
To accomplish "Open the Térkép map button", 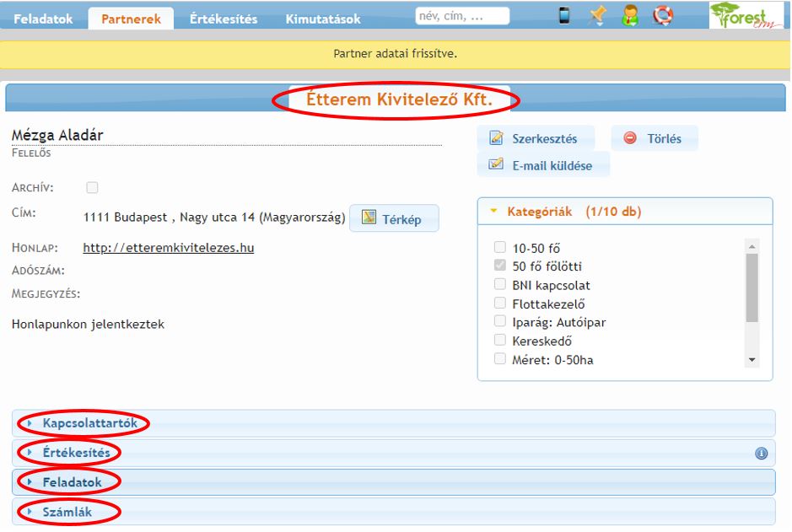I will pos(394,218).
